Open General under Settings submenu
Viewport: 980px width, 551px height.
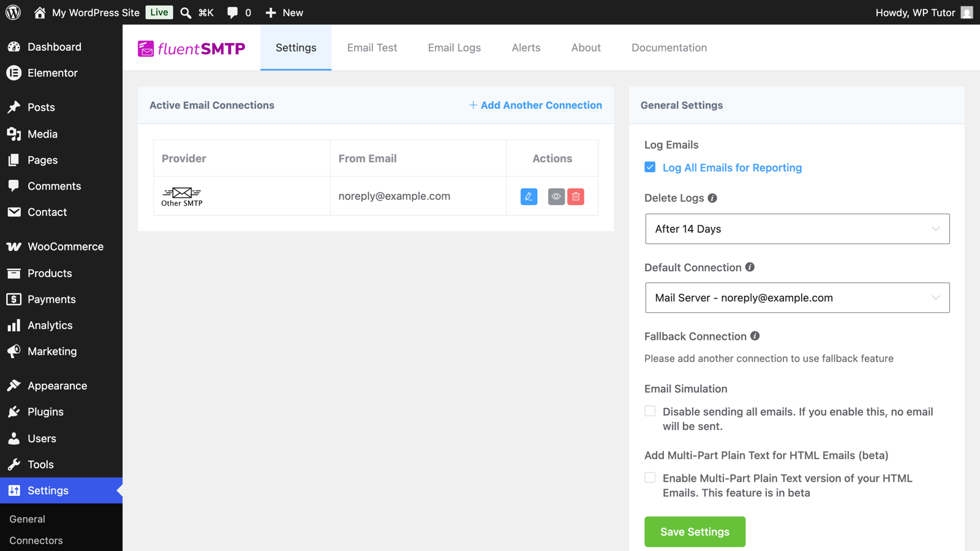pyautogui.click(x=28, y=519)
